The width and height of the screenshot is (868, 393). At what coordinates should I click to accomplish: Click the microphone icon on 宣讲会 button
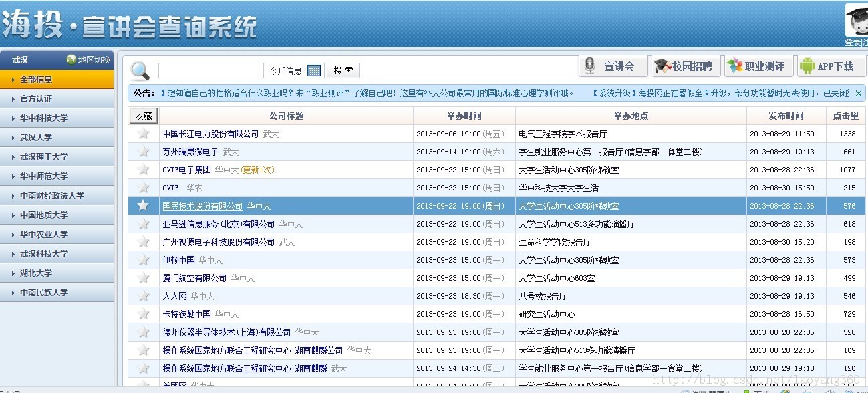590,65
